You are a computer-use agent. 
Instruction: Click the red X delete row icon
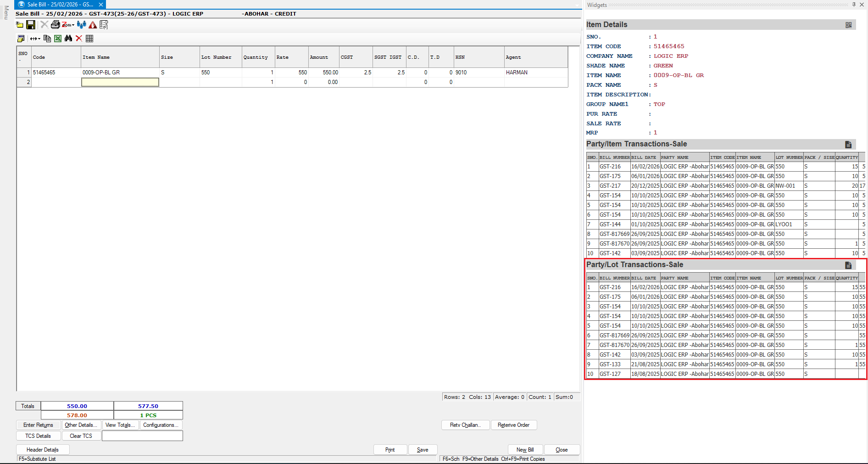pos(79,39)
